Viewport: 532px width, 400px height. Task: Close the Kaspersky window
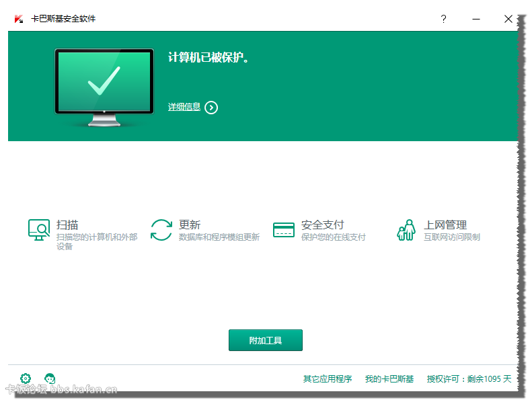pos(508,19)
